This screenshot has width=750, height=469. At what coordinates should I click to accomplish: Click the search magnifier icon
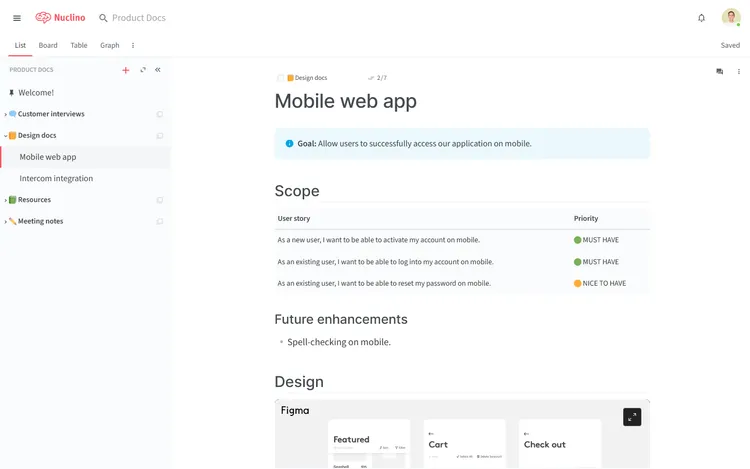(x=103, y=18)
